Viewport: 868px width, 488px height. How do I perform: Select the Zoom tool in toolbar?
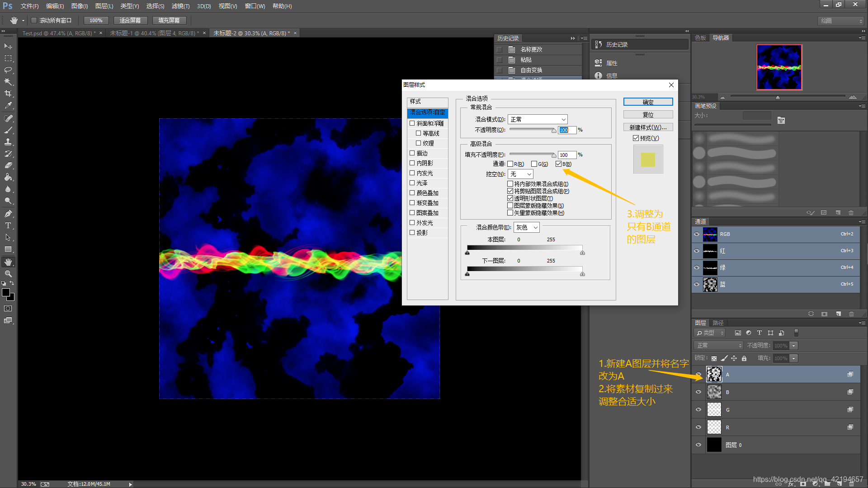pyautogui.click(x=8, y=274)
